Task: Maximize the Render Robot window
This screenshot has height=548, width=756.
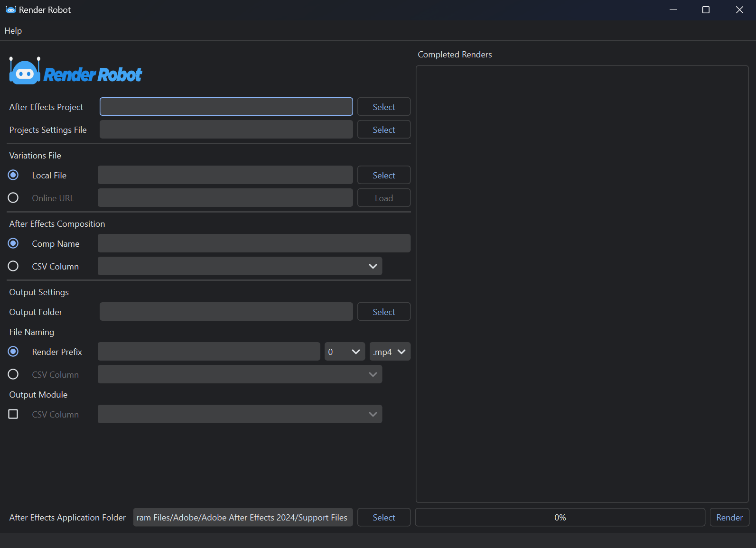Action: click(706, 9)
